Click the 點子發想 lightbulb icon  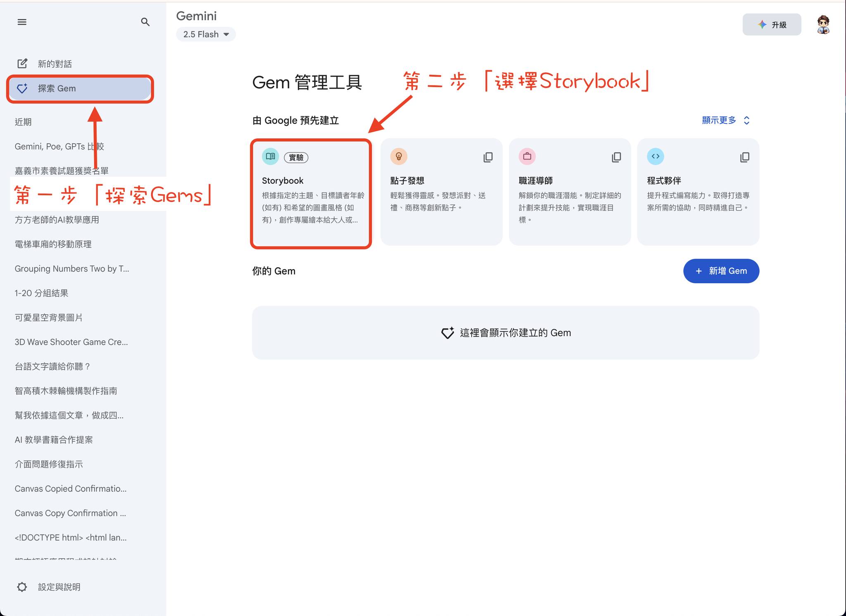(x=399, y=156)
